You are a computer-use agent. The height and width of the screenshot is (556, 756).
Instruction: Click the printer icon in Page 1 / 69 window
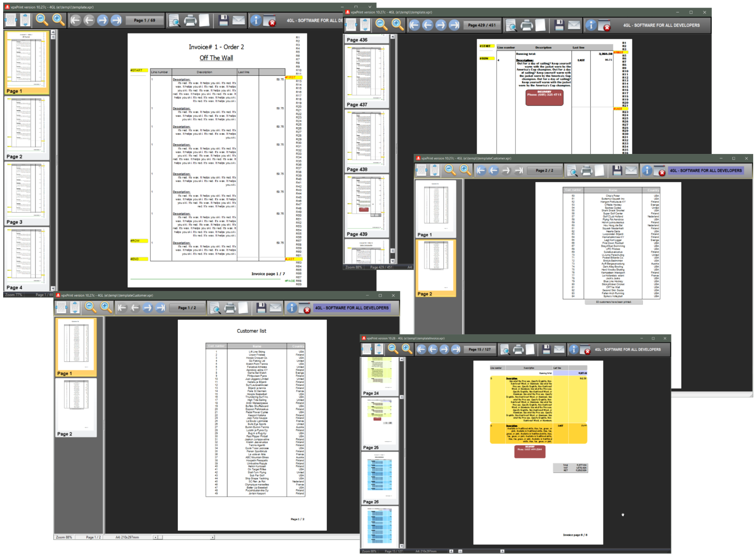[x=190, y=20]
